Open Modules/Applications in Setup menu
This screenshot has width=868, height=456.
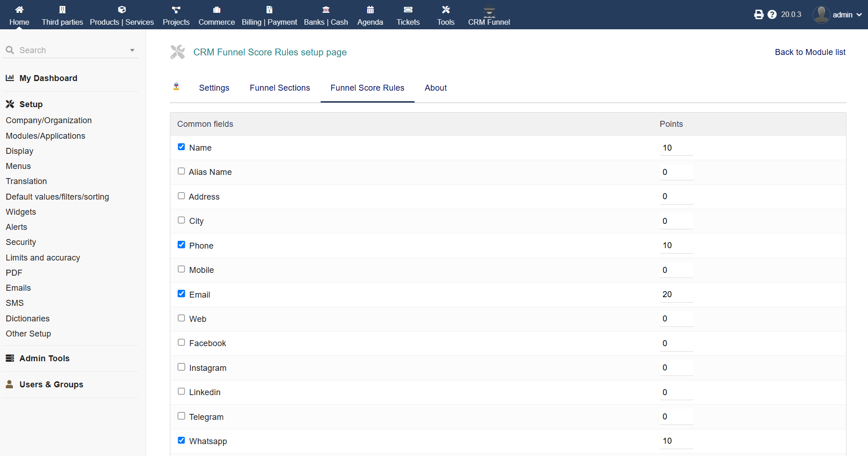(x=45, y=136)
